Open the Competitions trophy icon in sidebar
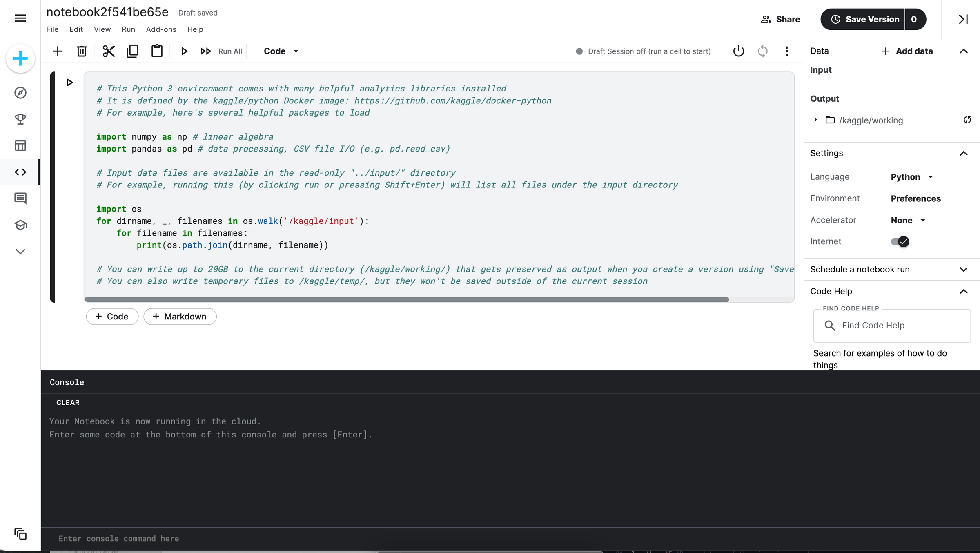The image size is (980, 553). (20, 119)
